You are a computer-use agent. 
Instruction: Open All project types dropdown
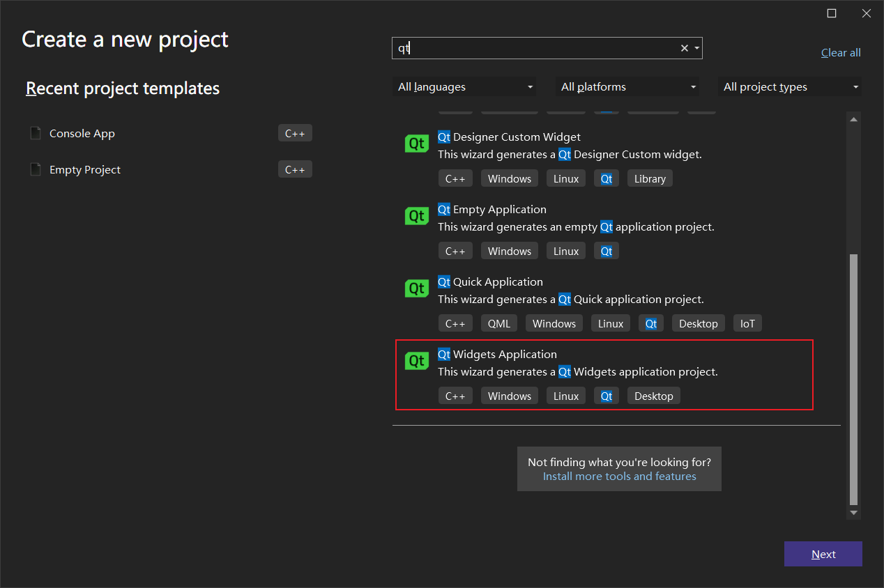[x=790, y=86]
